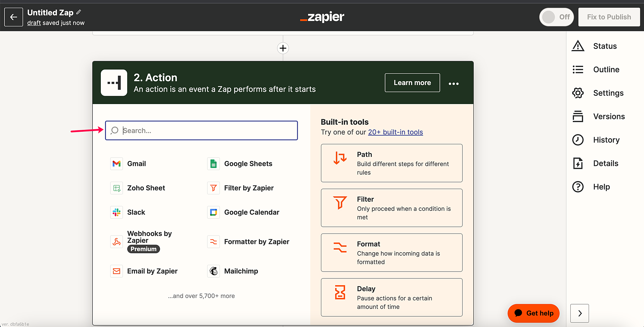Choose the Google Sheets icon
The image size is (644, 327).
tap(213, 164)
